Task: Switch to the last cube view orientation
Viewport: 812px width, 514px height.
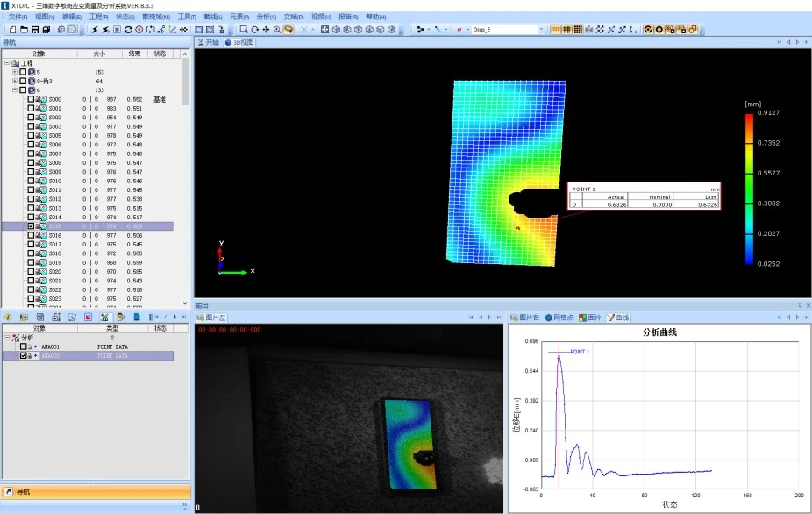Action: (x=392, y=30)
